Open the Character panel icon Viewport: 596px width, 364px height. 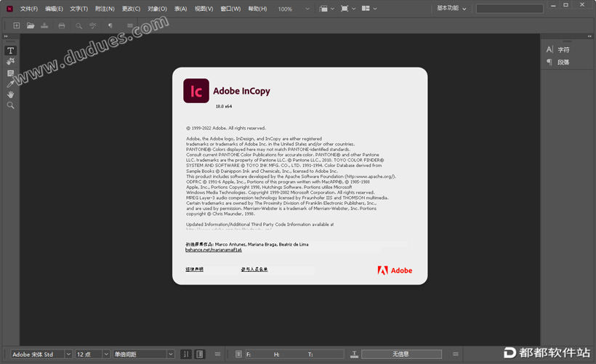click(549, 49)
